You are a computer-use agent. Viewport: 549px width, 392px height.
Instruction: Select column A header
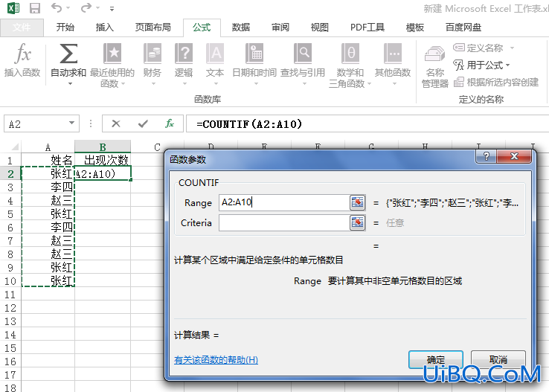click(48, 147)
